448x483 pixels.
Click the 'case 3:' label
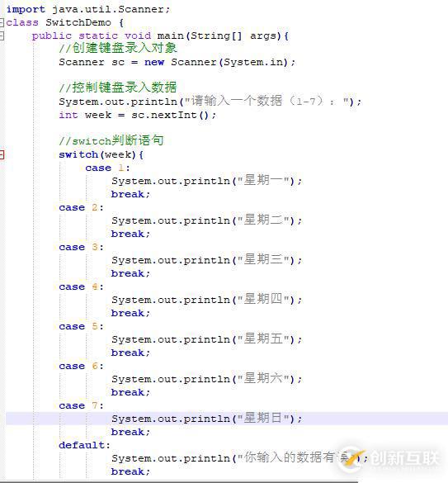point(82,248)
